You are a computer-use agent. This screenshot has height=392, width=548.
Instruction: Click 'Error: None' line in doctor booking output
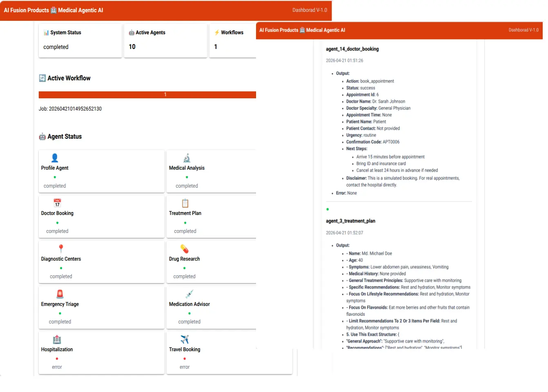[346, 193]
